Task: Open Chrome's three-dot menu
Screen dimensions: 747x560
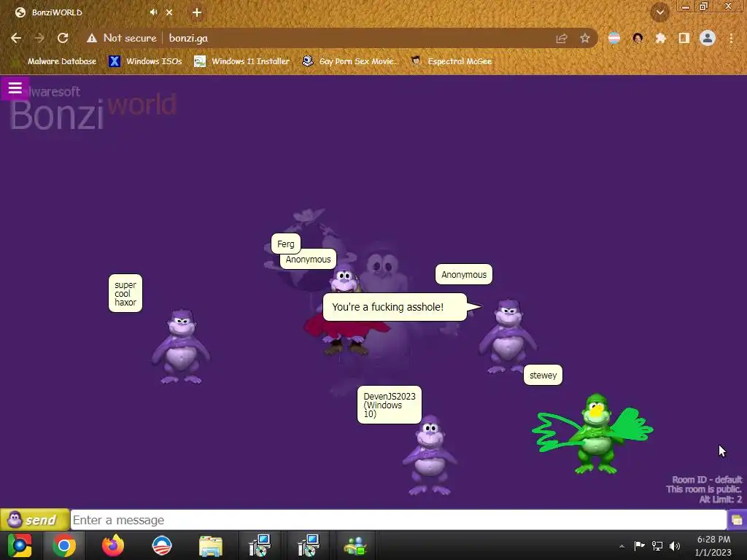Action: point(731,38)
